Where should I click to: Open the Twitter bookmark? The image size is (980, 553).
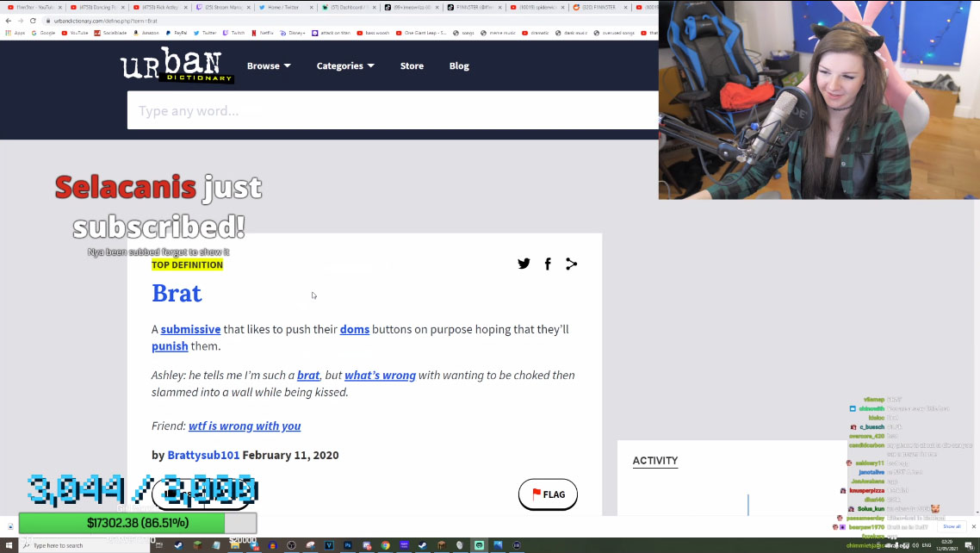coord(205,33)
